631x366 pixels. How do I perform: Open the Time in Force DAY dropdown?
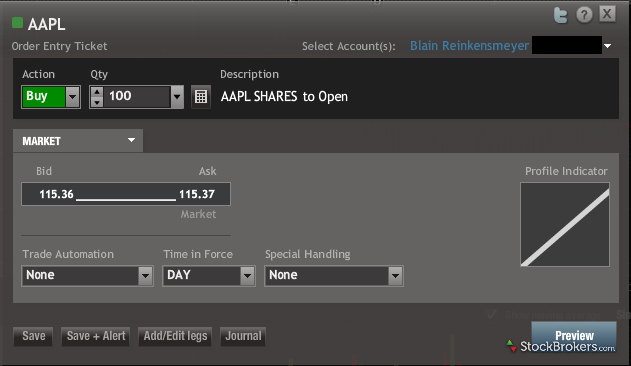tap(247, 276)
